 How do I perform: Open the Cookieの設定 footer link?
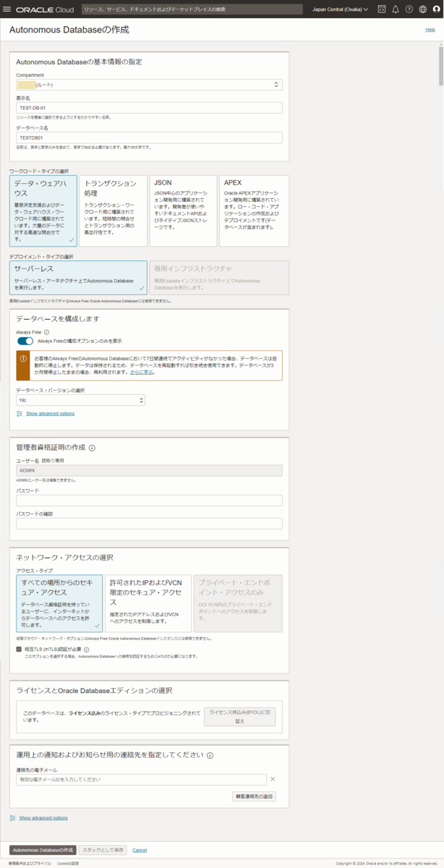pyautogui.click(x=67, y=864)
